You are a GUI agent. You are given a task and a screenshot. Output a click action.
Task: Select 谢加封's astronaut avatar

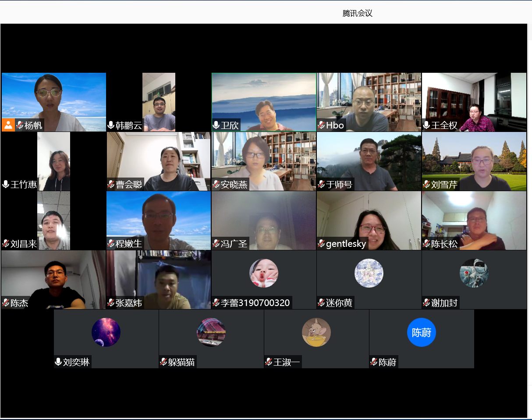click(x=474, y=273)
